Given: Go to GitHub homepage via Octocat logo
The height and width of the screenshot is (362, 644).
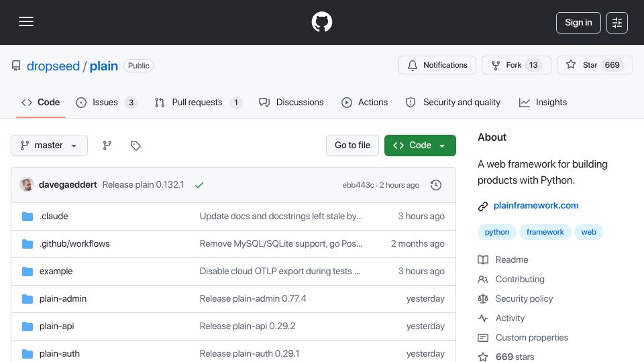Looking at the screenshot, I should [x=321, y=21].
